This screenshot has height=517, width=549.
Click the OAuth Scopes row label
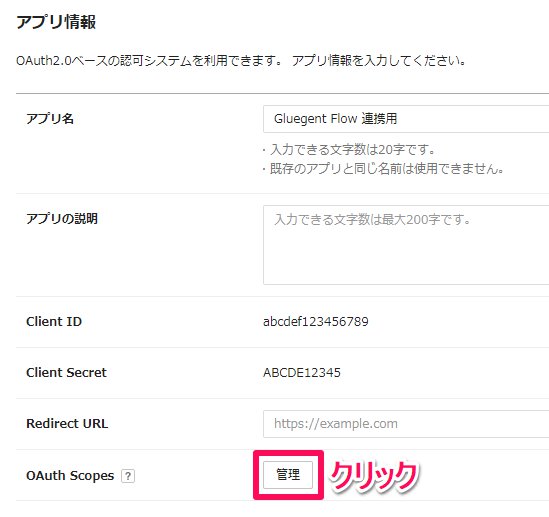tap(70, 475)
